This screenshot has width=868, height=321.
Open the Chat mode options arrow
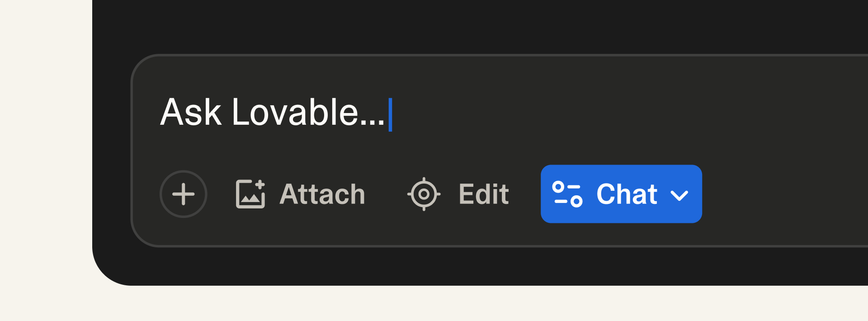point(679,195)
